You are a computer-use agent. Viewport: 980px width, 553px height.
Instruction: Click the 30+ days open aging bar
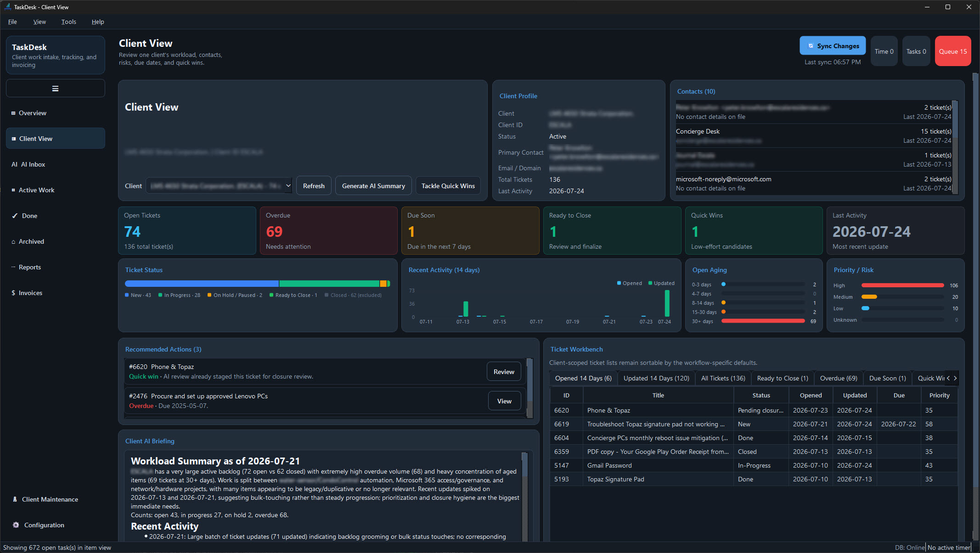pos(763,321)
